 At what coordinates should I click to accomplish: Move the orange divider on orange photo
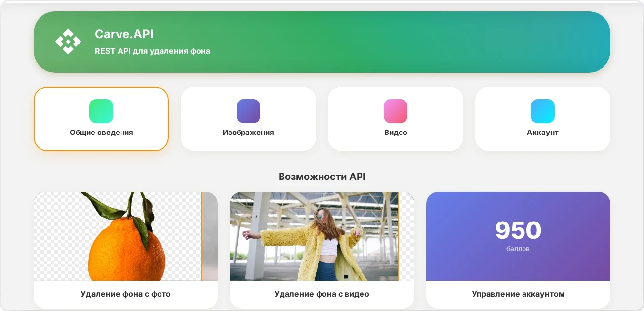202,236
